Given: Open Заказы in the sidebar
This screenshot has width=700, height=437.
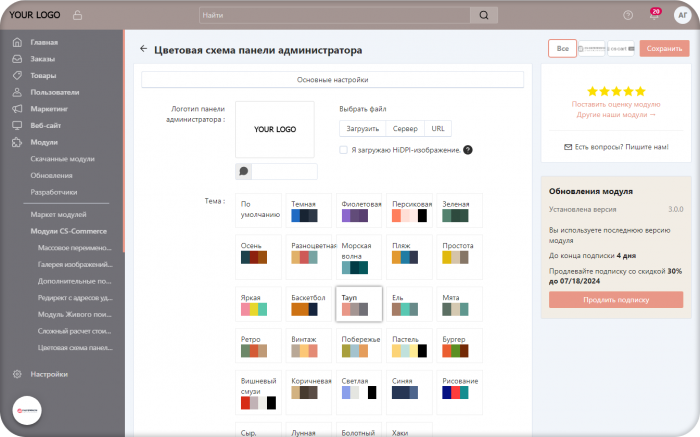Looking at the screenshot, I should click(x=43, y=59).
